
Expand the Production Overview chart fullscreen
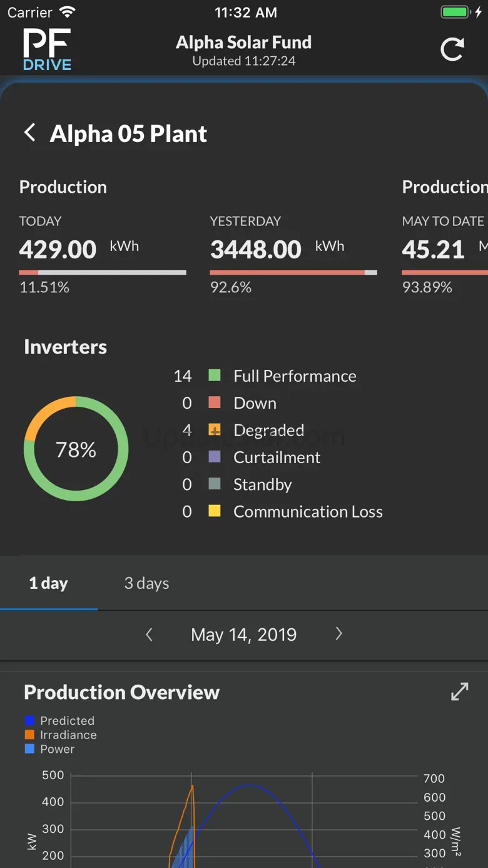click(x=460, y=692)
